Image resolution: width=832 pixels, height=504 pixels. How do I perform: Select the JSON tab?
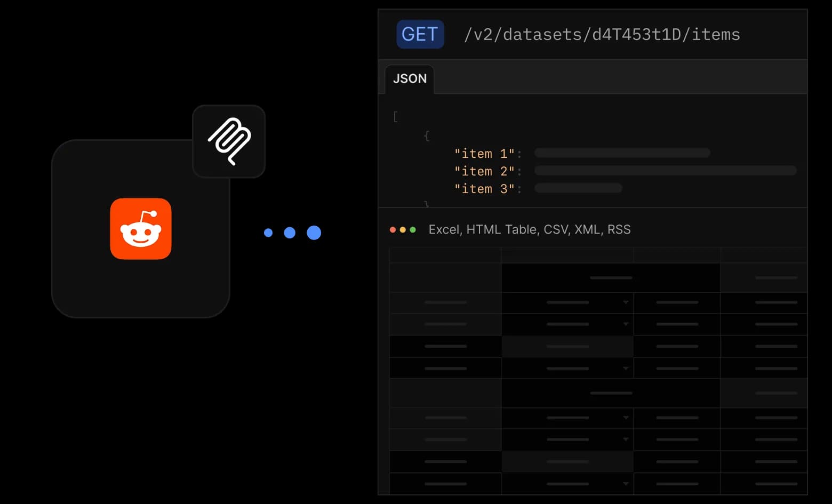pyautogui.click(x=410, y=79)
